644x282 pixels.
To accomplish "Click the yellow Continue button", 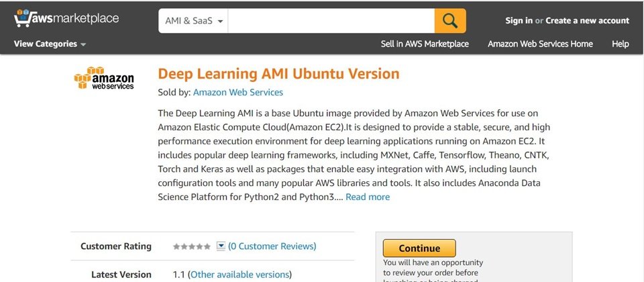I will point(419,248).
